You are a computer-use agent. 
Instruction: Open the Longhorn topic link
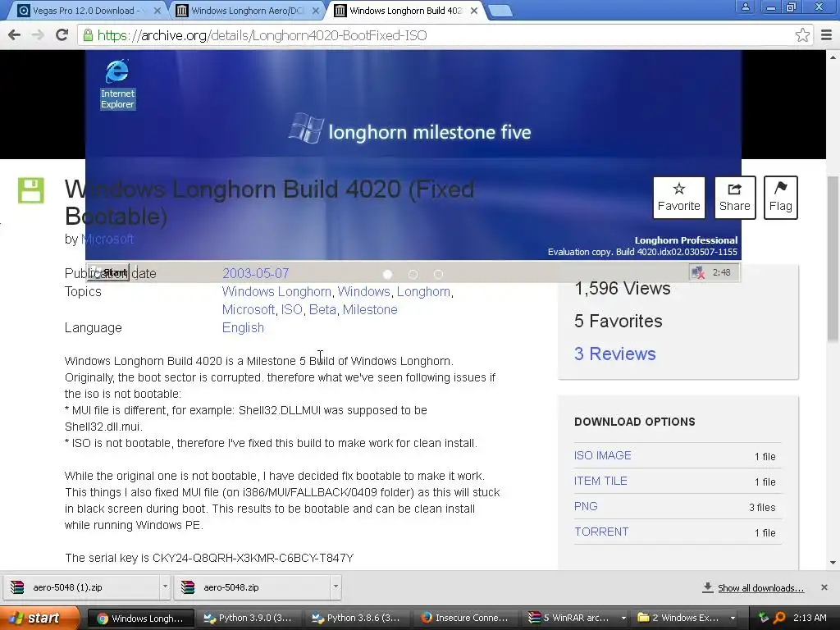coord(423,291)
